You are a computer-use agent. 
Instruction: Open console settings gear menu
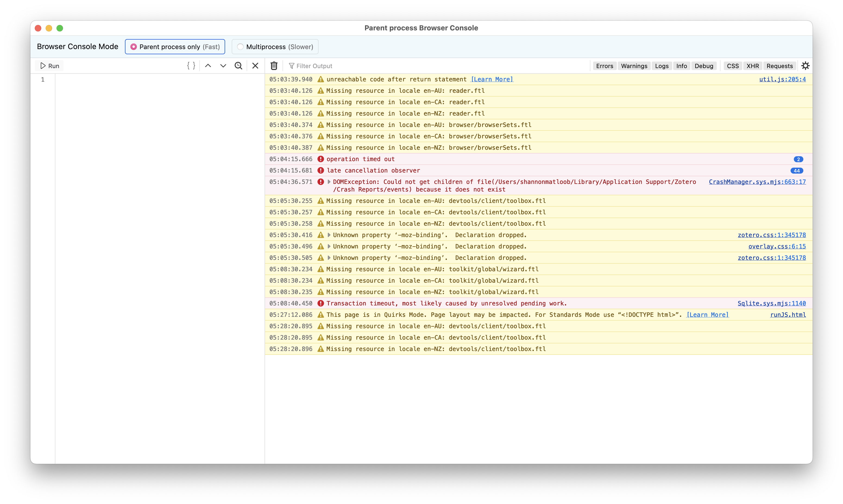click(x=805, y=66)
